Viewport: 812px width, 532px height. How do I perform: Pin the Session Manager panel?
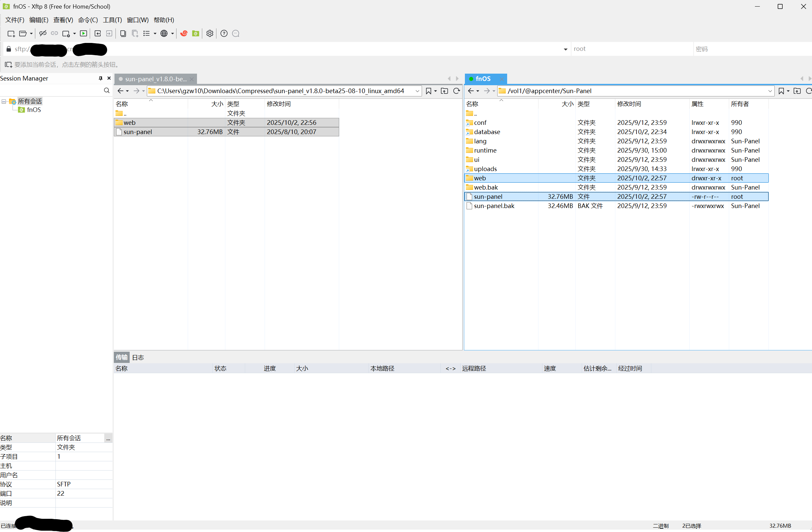(x=101, y=78)
